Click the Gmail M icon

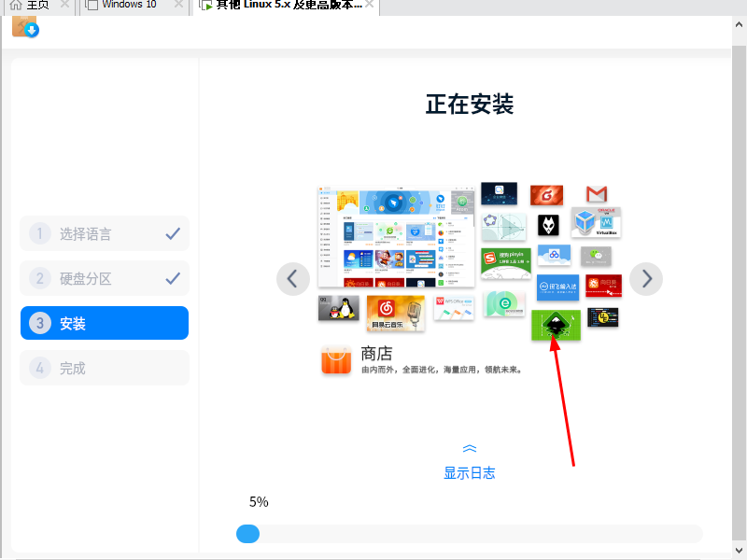tap(597, 194)
